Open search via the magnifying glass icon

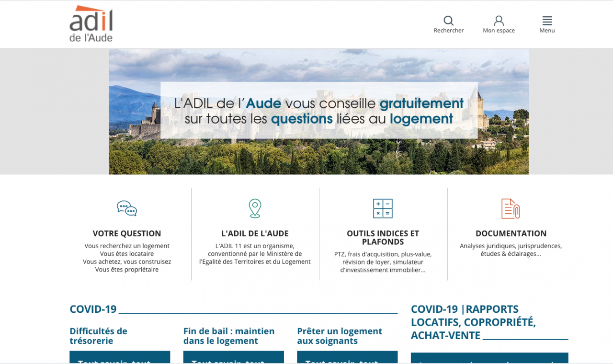pyautogui.click(x=448, y=21)
